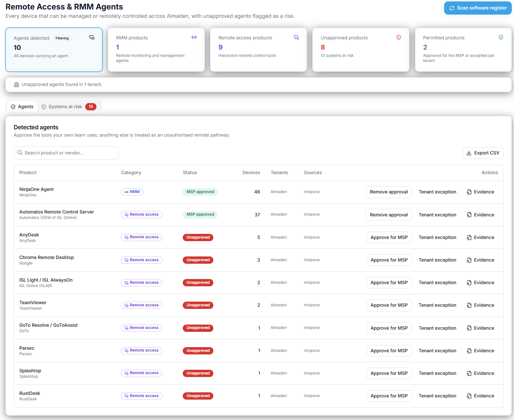The height and width of the screenshot is (420, 514).
Task: Click the device icon on Agents detected card
Action: click(x=92, y=38)
